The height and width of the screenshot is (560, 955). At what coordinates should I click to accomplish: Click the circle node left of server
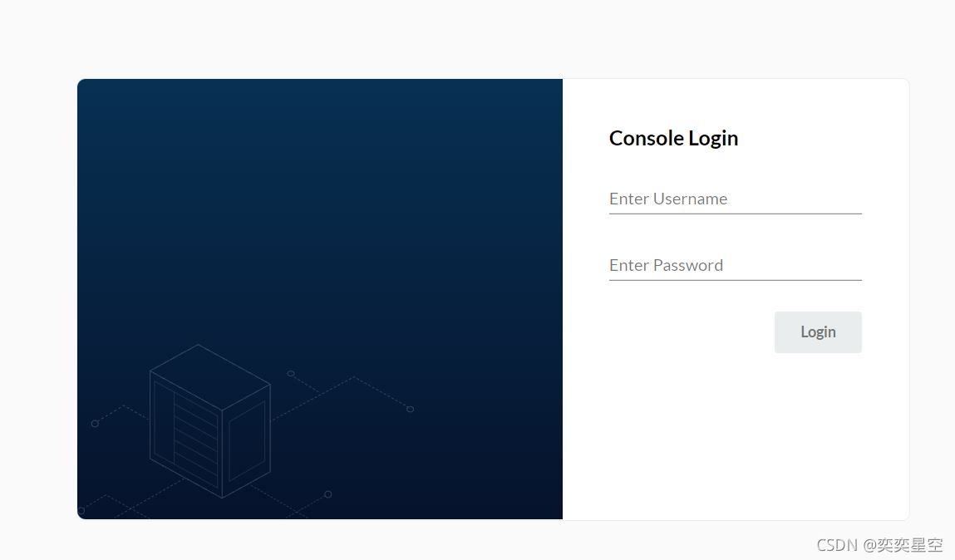95,424
